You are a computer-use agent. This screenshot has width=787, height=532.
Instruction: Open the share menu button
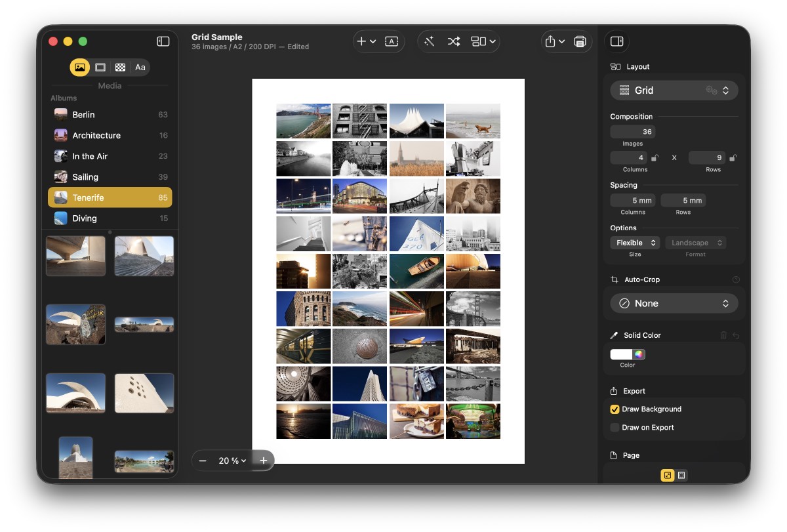point(553,41)
